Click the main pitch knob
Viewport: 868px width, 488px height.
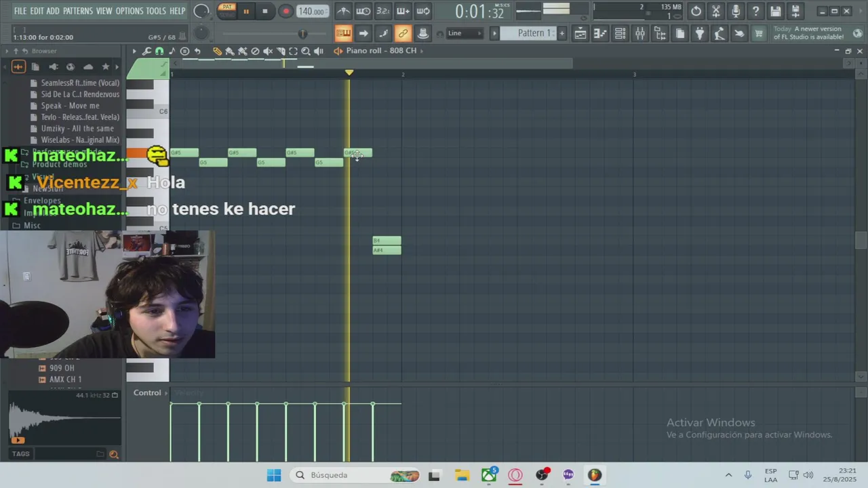[201, 33]
